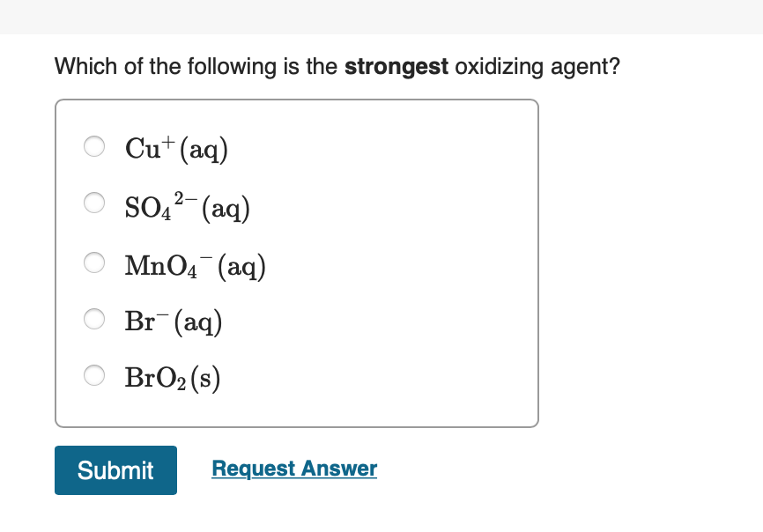
Task: Click the MnO4-(aq) answer label
Action: [195, 264]
